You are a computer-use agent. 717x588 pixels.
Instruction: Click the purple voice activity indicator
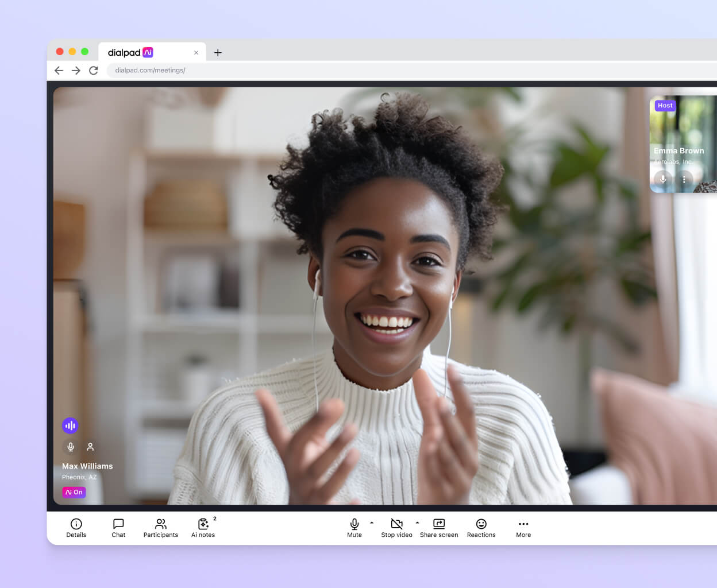[70, 425]
